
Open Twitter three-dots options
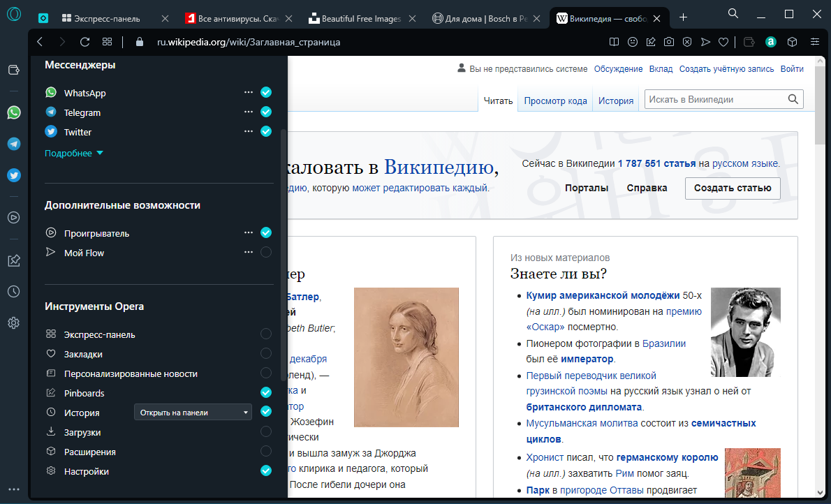pyautogui.click(x=249, y=131)
